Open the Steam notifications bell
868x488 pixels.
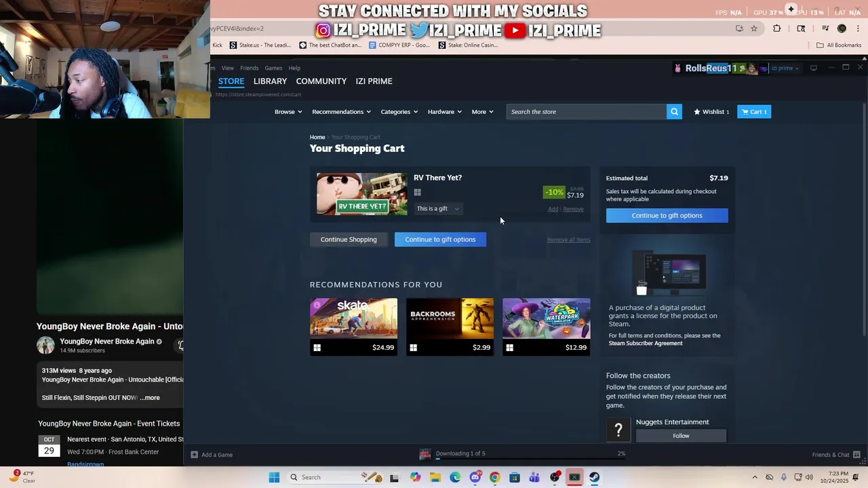pos(743,68)
